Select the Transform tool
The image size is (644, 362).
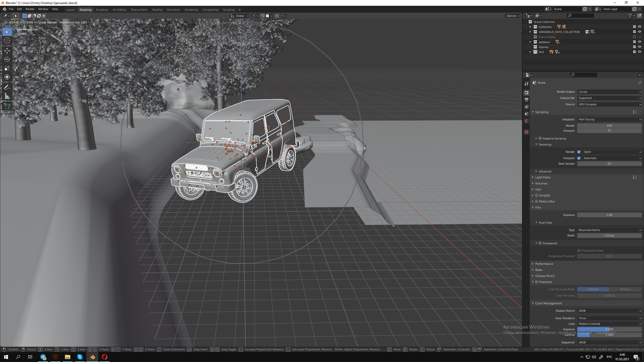(7, 77)
